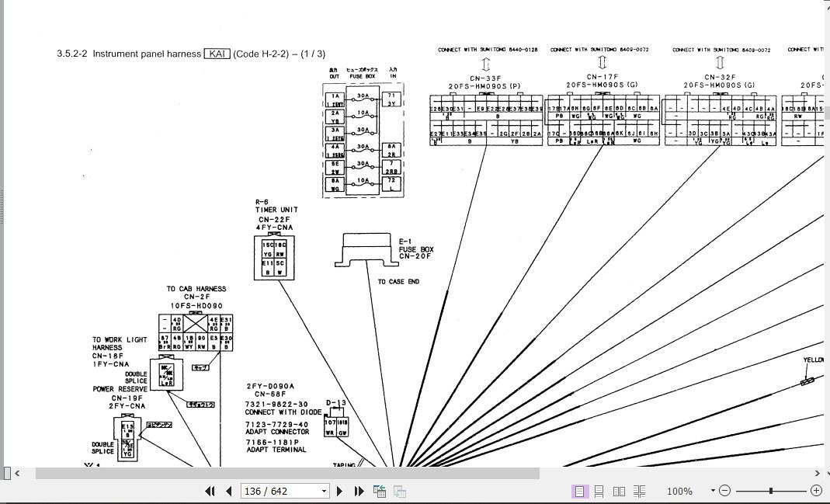Click 'TO CAB HARNESS' label
Screen dimensions: 830x504
196,289
